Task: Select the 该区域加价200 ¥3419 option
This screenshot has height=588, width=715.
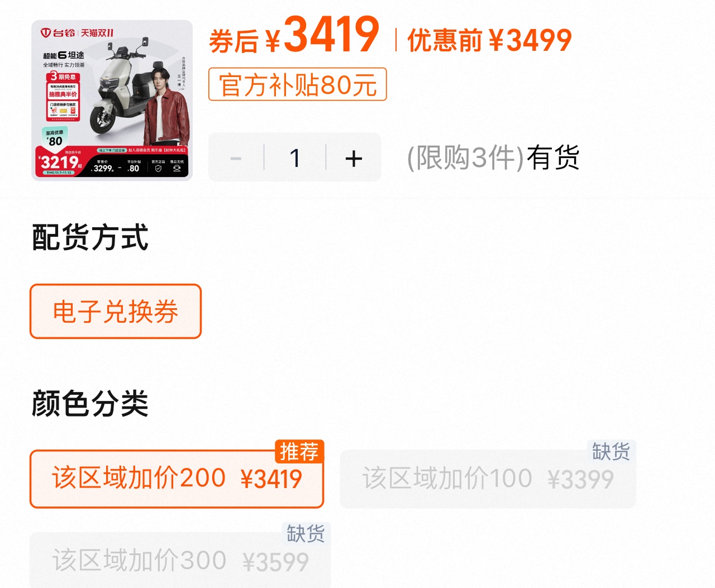Action: [177, 479]
